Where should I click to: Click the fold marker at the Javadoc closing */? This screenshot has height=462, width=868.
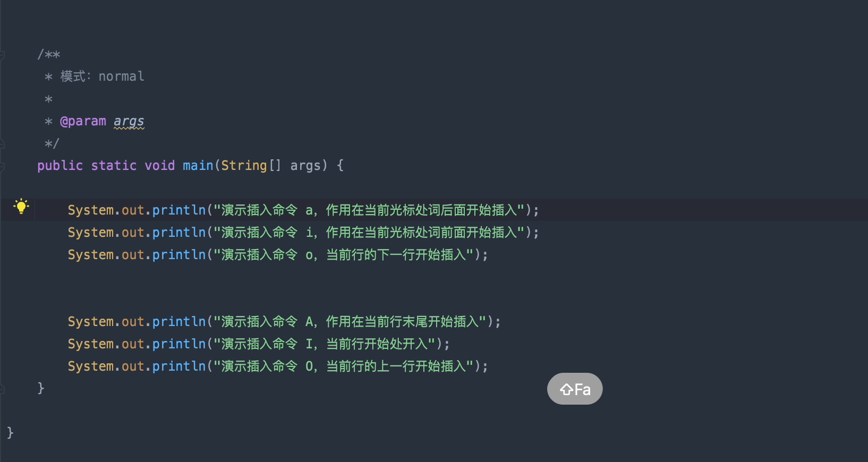(2, 144)
